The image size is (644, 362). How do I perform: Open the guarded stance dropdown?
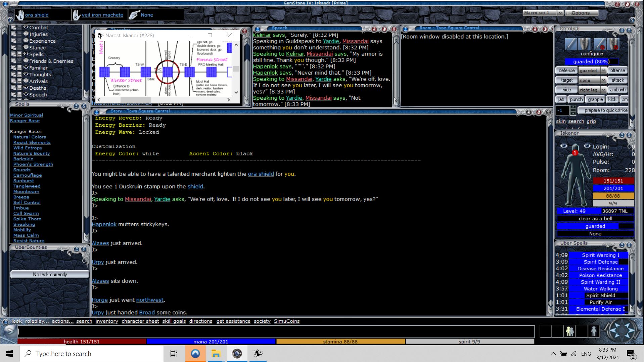[x=603, y=71]
